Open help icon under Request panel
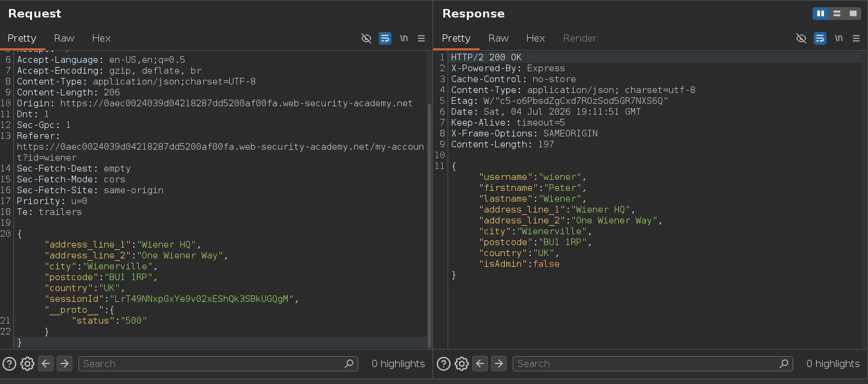The height and width of the screenshot is (384, 868). (x=9, y=363)
